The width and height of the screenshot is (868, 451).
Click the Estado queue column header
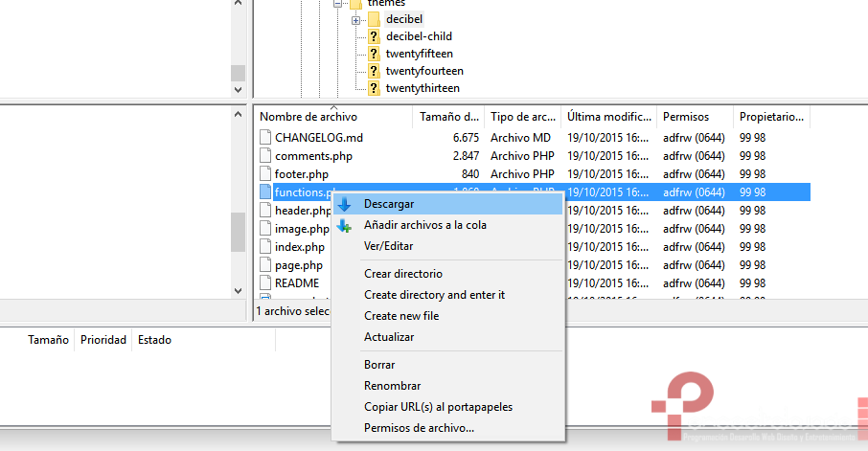pos(154,340)
